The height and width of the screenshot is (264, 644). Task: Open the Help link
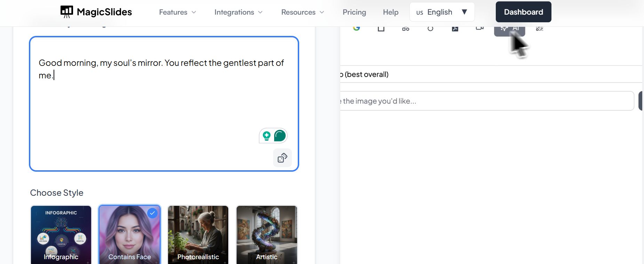pos(390,12)
